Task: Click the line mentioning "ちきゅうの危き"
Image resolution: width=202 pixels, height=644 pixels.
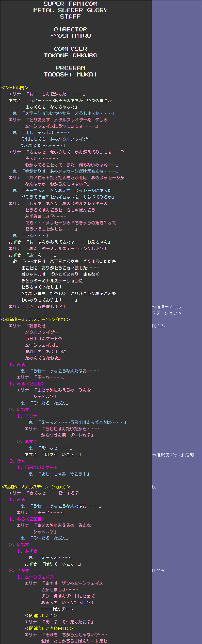Action: click(71, 223)
